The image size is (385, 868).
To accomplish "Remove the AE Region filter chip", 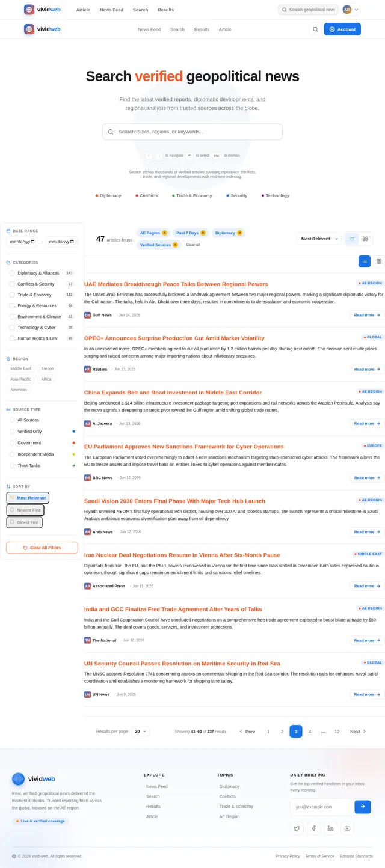I will click(x=164, y=233).
